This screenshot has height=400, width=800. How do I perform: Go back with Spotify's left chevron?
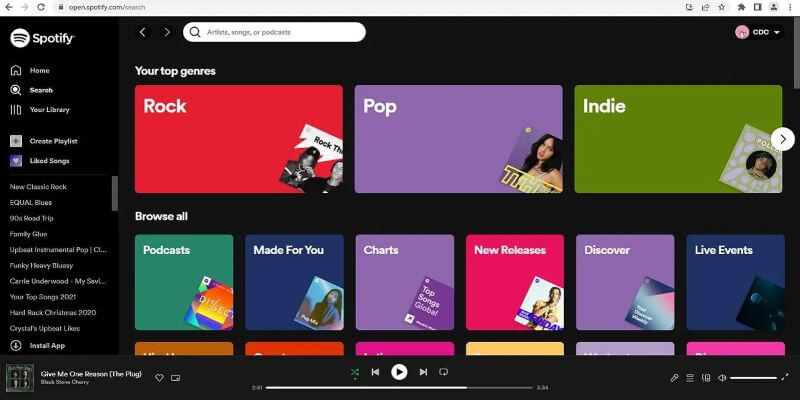click(143, 32)
